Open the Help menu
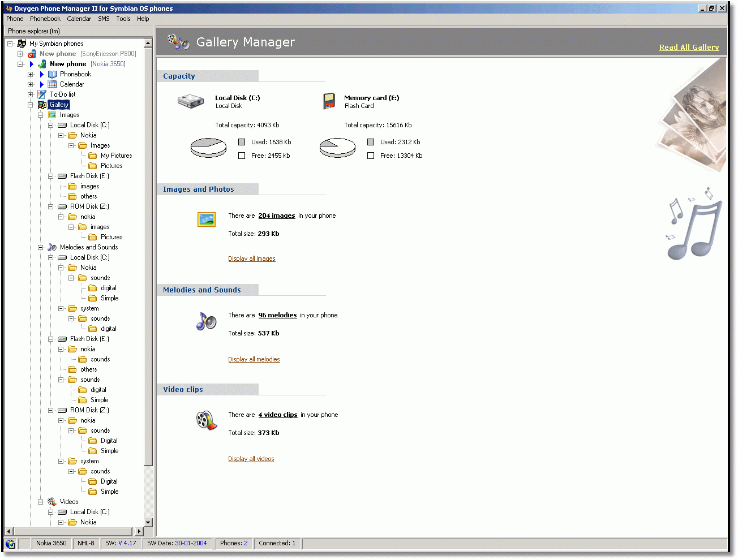 point(143,19)
